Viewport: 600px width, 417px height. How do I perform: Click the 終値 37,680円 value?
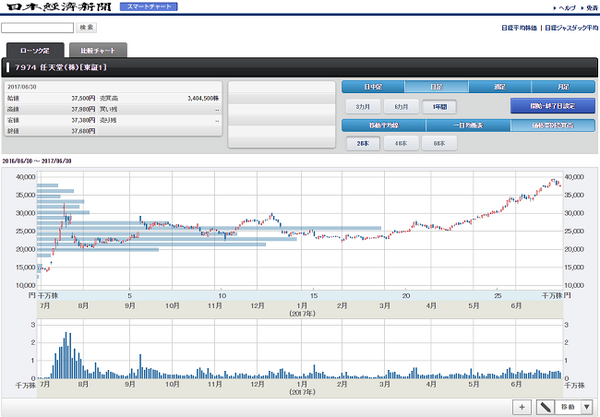(x=83, y=131)
